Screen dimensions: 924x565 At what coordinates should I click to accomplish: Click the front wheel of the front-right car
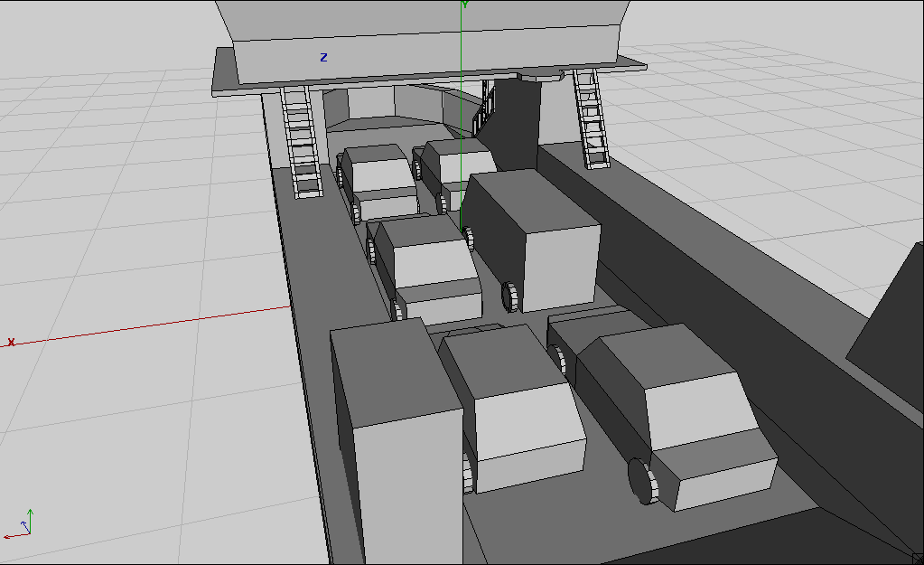pos(642,481)
